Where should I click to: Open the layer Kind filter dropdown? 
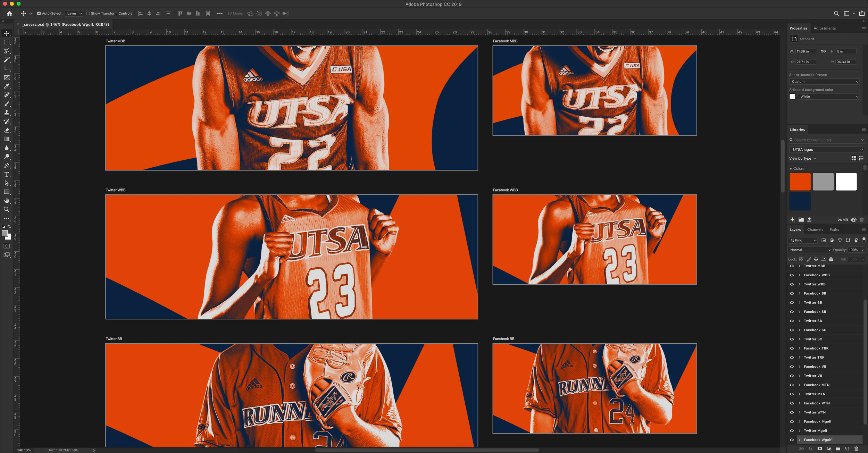803,241
